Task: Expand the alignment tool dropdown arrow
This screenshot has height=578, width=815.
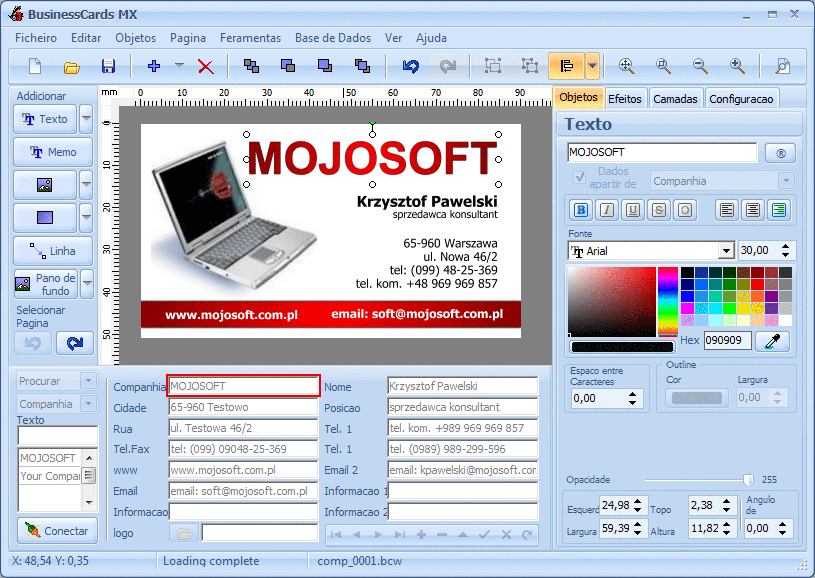Action: [592, 66]
